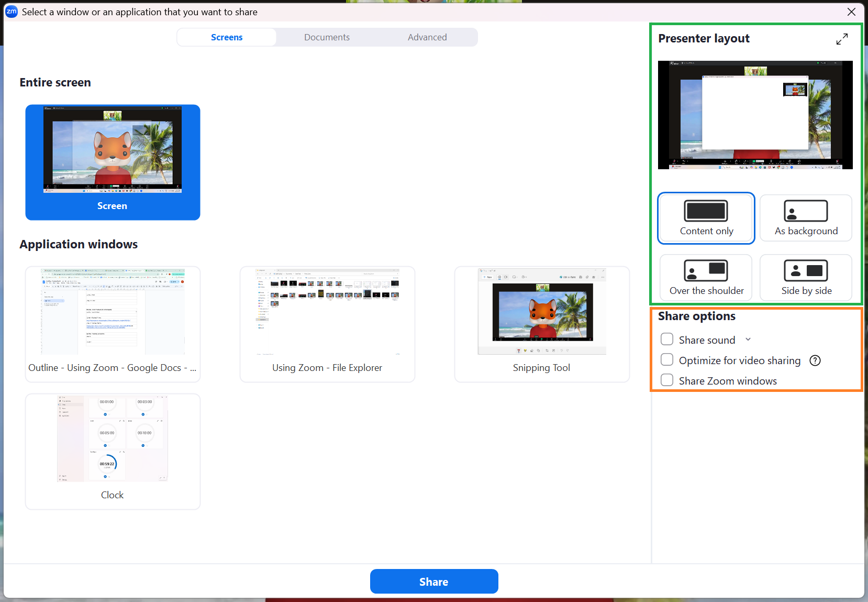Select Using Zoom File Explorer window
Viewport: 868px width, 602px height.
click(x=327, y=324)
